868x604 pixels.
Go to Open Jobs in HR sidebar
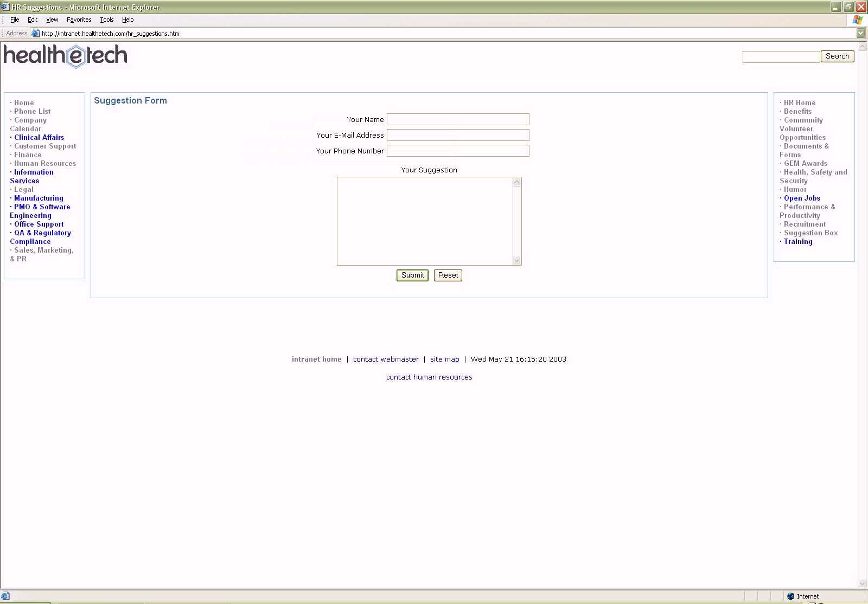tap(802, 198)
